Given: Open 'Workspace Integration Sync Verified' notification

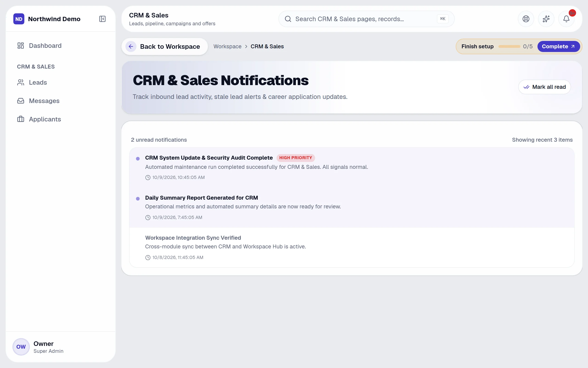Looking at the screenshot, I should (352, 247).
